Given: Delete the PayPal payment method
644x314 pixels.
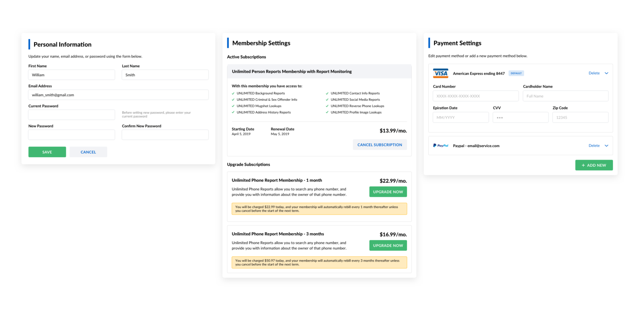Looking at the screenshot, I should click(594, 146).
